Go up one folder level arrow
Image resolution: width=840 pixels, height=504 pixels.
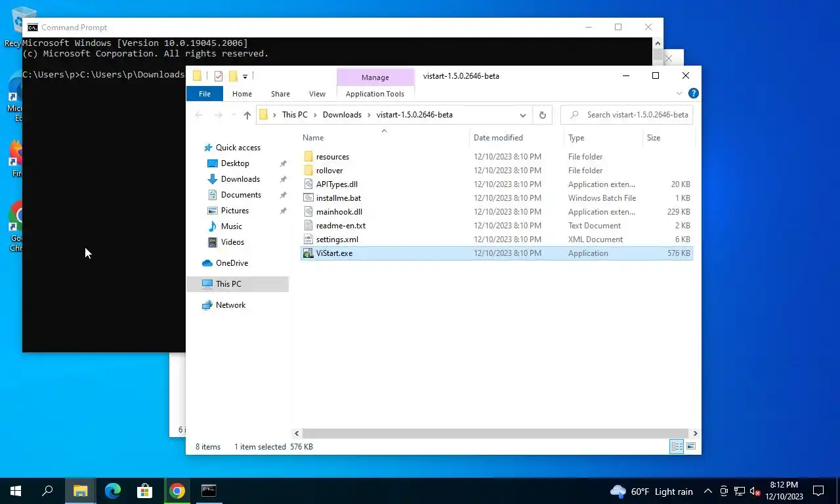pyautogui.click(x=247, y=115)
